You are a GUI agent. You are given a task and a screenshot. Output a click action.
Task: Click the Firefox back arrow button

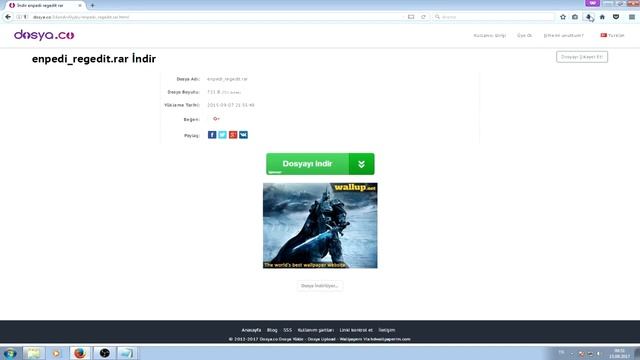[x=8, y=17]
